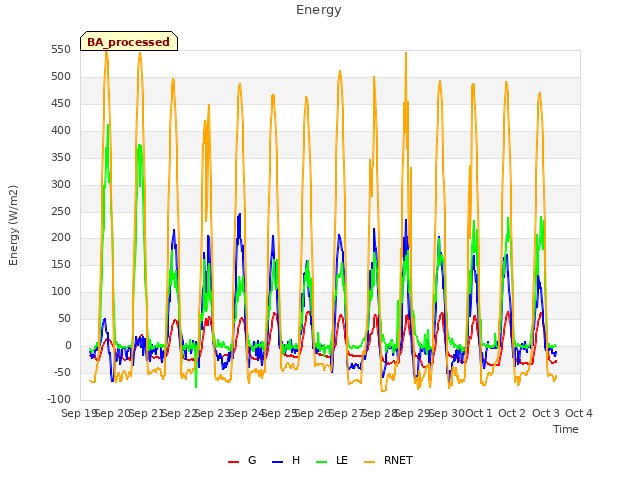Viewport: 640px width, 480px height.
Task: Click the 250 y-axis tick label
Action: [61, 211]
